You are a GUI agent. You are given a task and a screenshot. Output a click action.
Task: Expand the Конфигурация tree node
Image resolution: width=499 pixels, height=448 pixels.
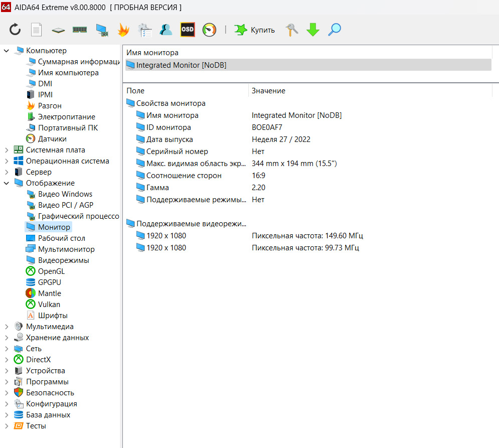[x=7, y=404]
